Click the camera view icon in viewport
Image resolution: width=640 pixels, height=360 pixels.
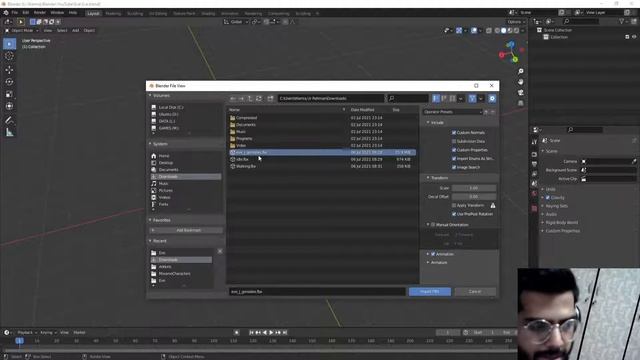click(520, 93)
